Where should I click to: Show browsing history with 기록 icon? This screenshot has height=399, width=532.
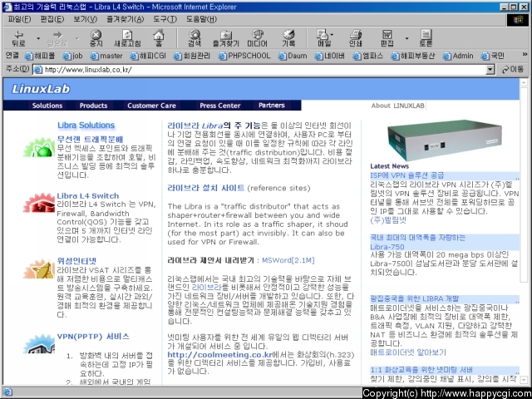click(288, 38)
